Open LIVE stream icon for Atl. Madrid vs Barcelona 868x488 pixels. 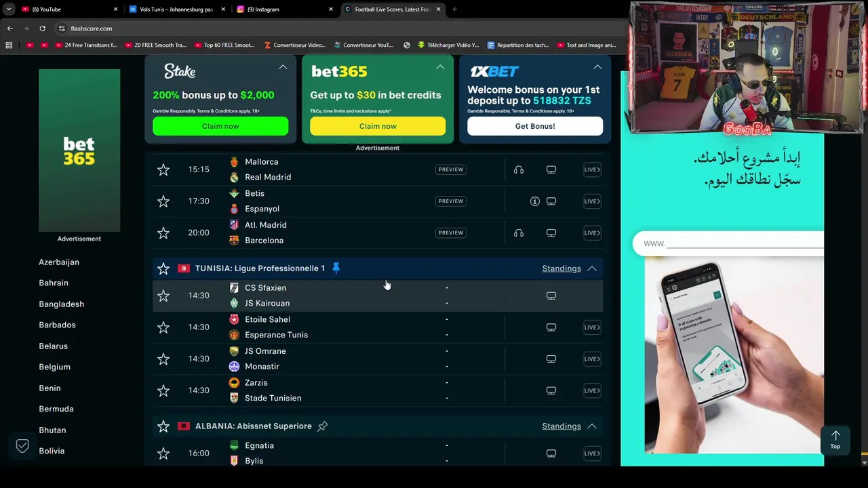click(592, 232)
